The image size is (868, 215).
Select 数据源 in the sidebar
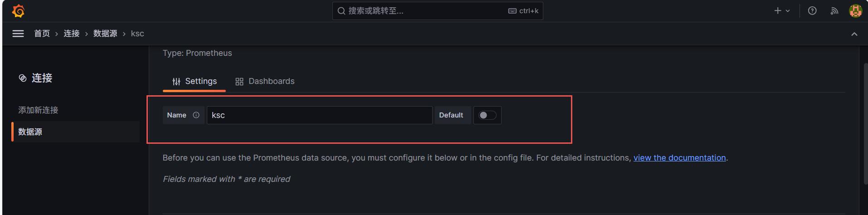point(30,132)
